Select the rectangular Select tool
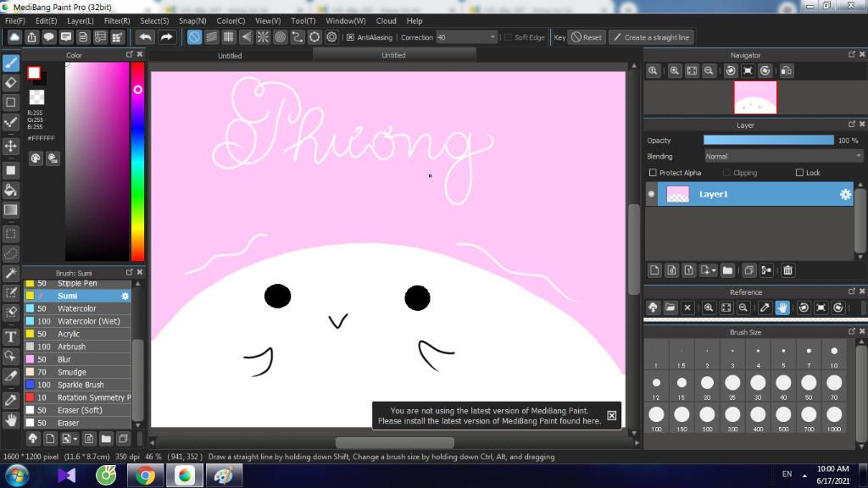Screen dimensions: 868x488 [11, 234]
